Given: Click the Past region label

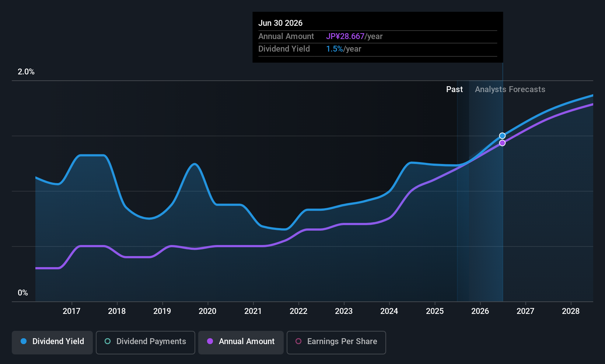Looking at the screenshot, I should pyautogui.click(x=454, y=90).
